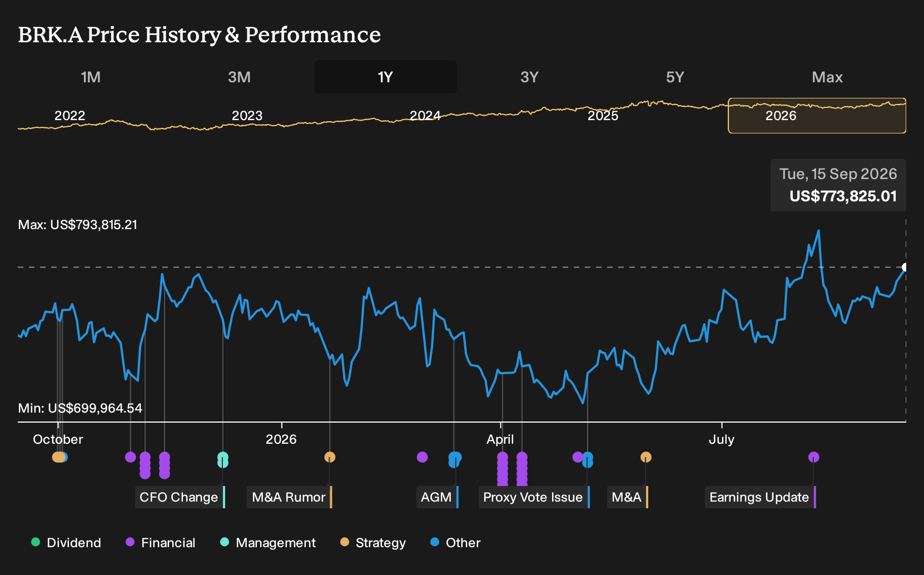
Task: Click the single purple marker left of AGM markers
Action: pos(422,457)
